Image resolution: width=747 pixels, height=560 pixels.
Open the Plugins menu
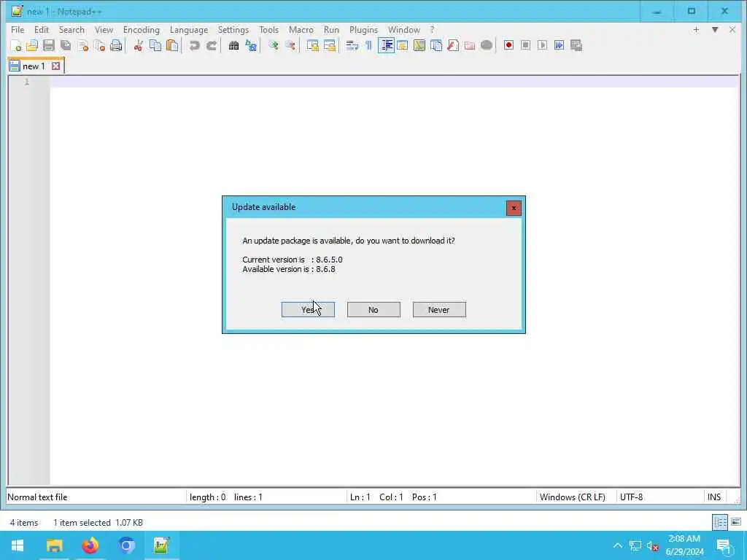[x=363, y=29]
